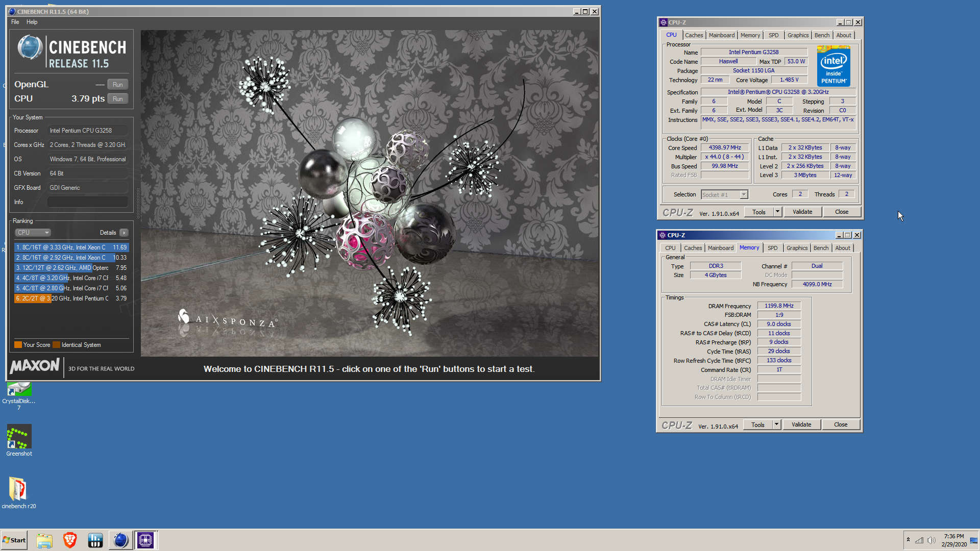This screenshot has width=980, height=551.
Task: Click the Start button
Action: click(x=14, y=540)
